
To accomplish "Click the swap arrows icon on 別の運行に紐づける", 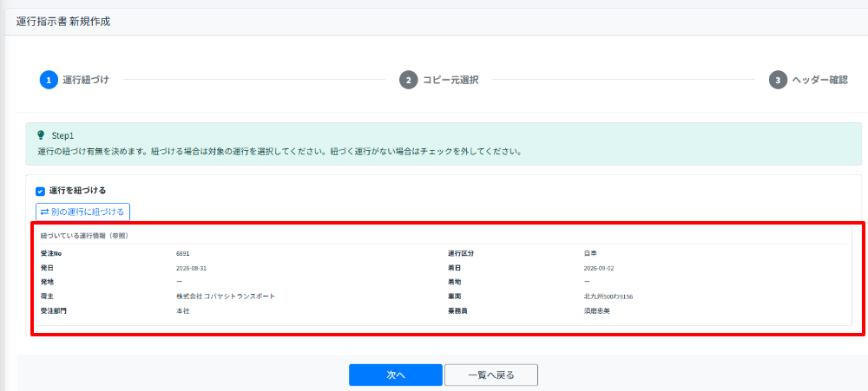I will [45, 212].
